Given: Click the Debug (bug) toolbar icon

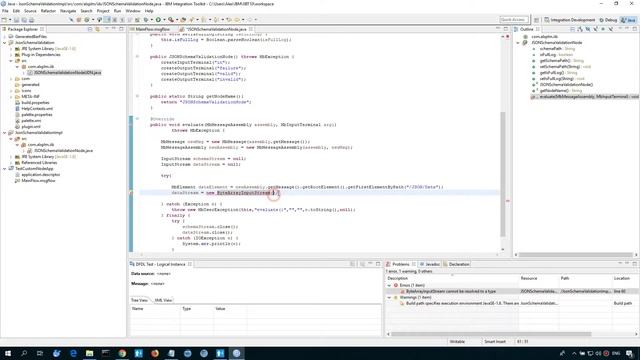Looking at the screenshot, I should (146, 20).
